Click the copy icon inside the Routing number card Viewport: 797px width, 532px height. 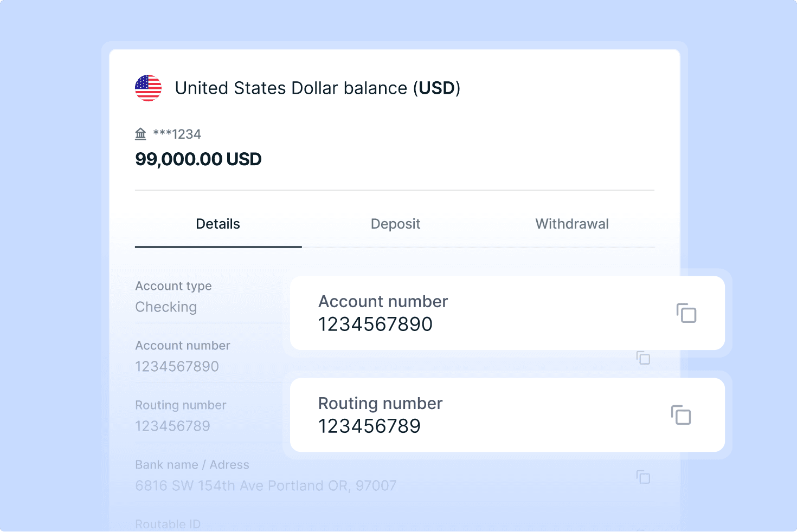click(682, 415)
